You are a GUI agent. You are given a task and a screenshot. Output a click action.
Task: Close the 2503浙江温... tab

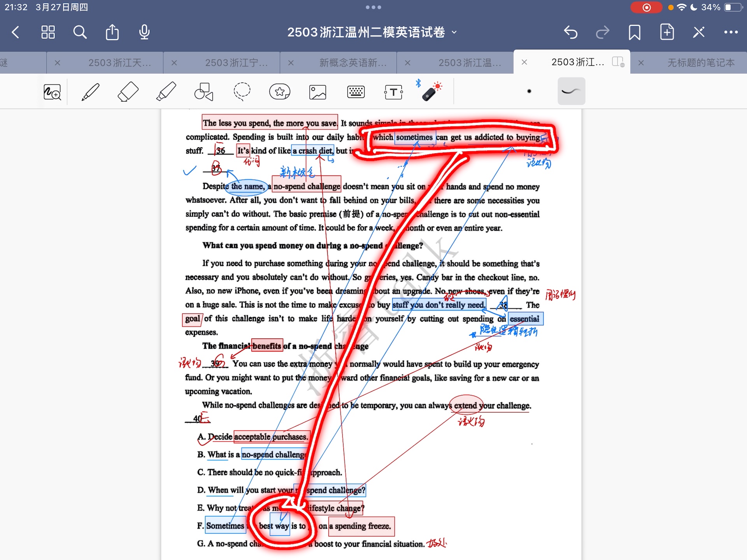(408, 63)
